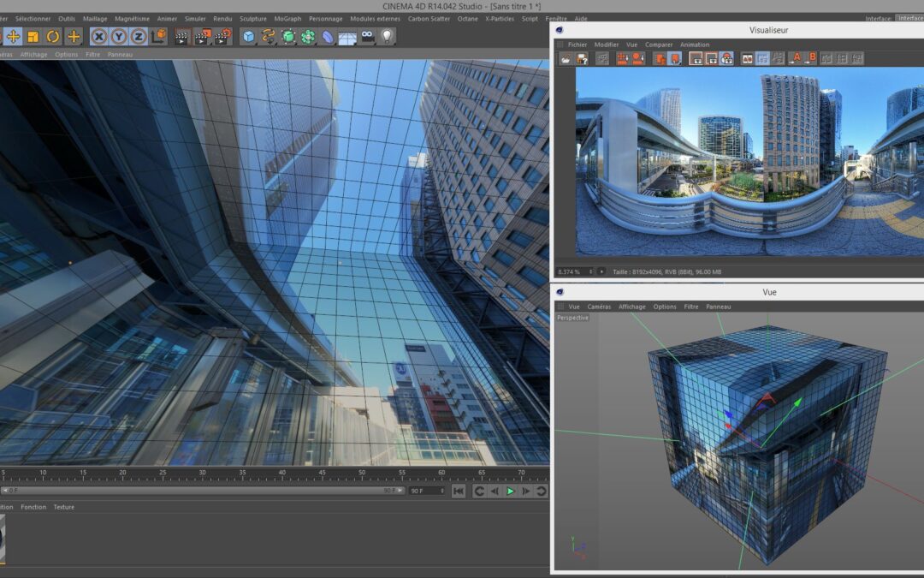The height and width of the screenshot is (578, 924).
Task: Click the Camera object icon
Action: click(x=367, y=37)
